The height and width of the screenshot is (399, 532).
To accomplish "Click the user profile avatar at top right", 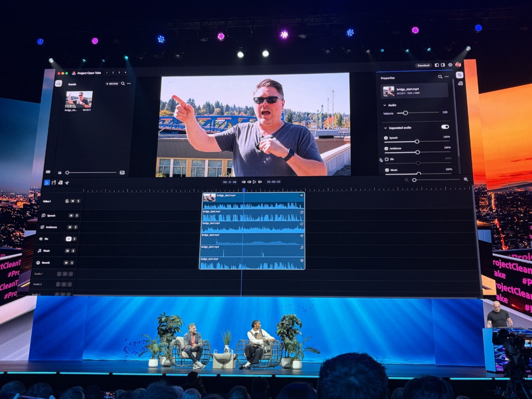I will click(x=458, y=65).
